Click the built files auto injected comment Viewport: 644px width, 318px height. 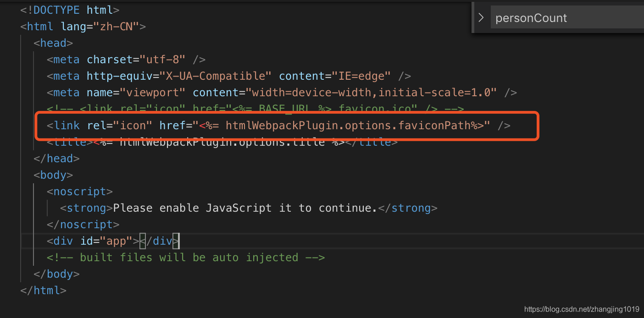[x=186, y=258]
